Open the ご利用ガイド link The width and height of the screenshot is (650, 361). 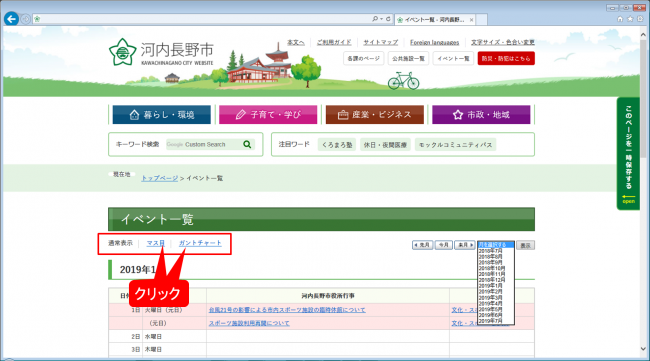(x=334, y=42)
